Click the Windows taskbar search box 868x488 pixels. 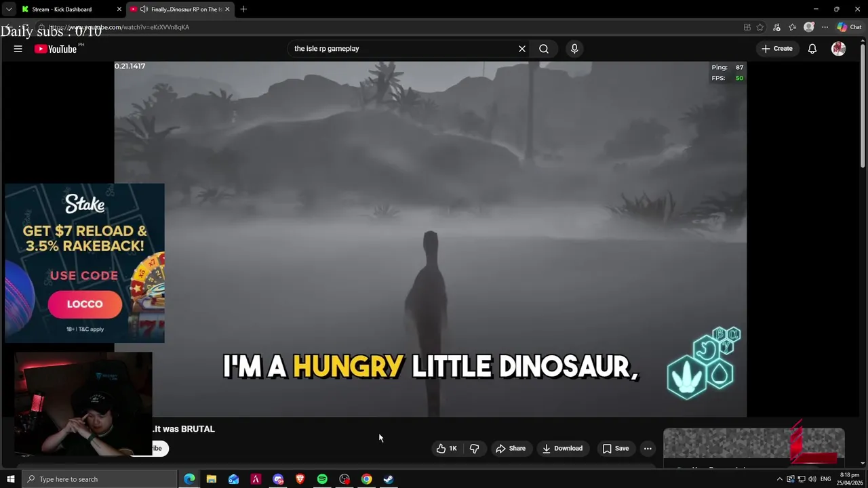pos(99,479)
